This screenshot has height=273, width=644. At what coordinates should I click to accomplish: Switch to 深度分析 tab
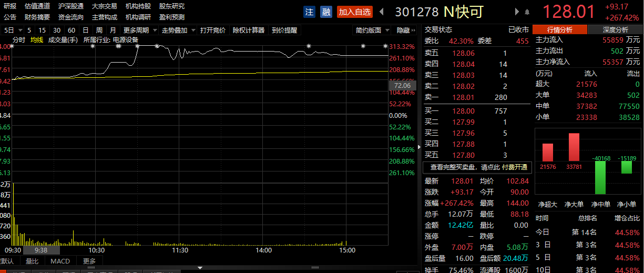pos(615,30)
